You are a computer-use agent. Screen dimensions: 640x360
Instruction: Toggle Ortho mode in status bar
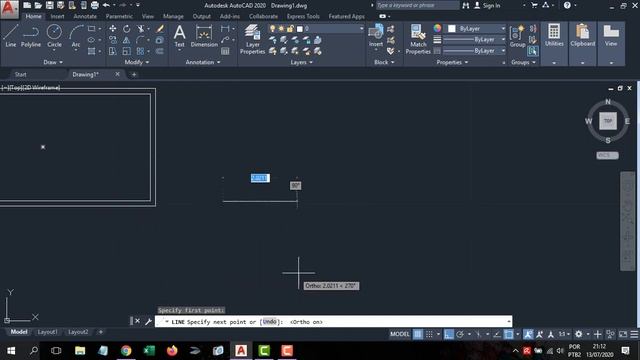[449, 334]
